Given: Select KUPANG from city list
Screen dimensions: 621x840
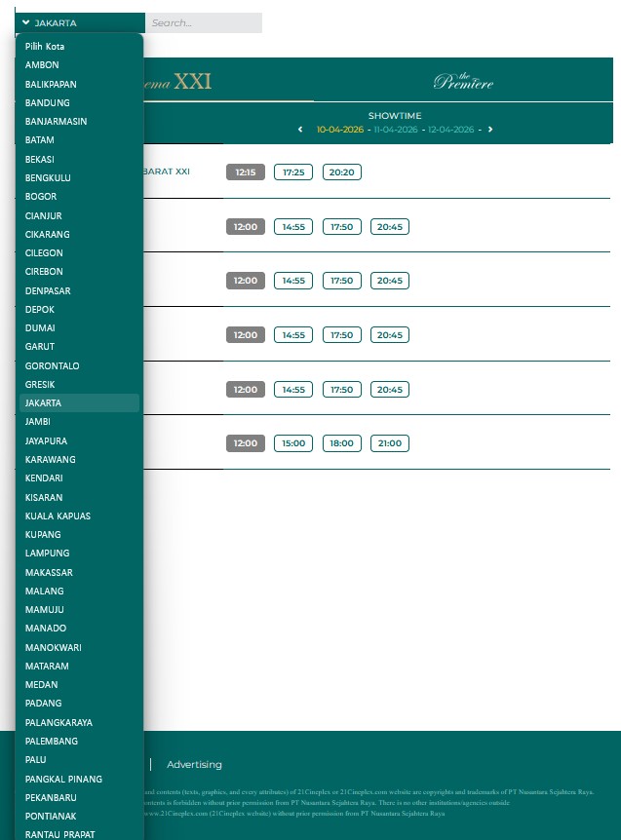Looking at the screenshot, I should coord(79,534).
